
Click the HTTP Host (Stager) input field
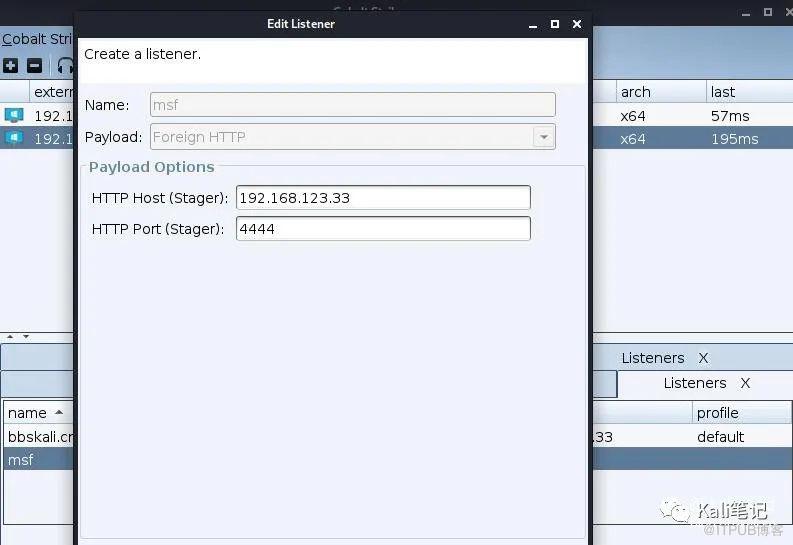[383, 198]
